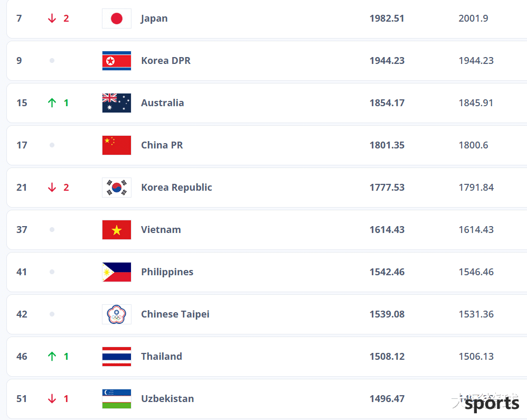The width and height of the screenshot is (527, 420).
Task: Click Uzbekistan's red down-arrow indicator
Action: click(59, 398)
